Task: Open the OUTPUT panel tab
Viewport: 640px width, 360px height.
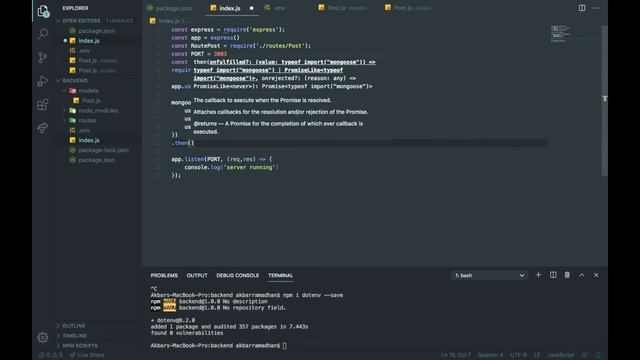Action: [x=197, y=276]
